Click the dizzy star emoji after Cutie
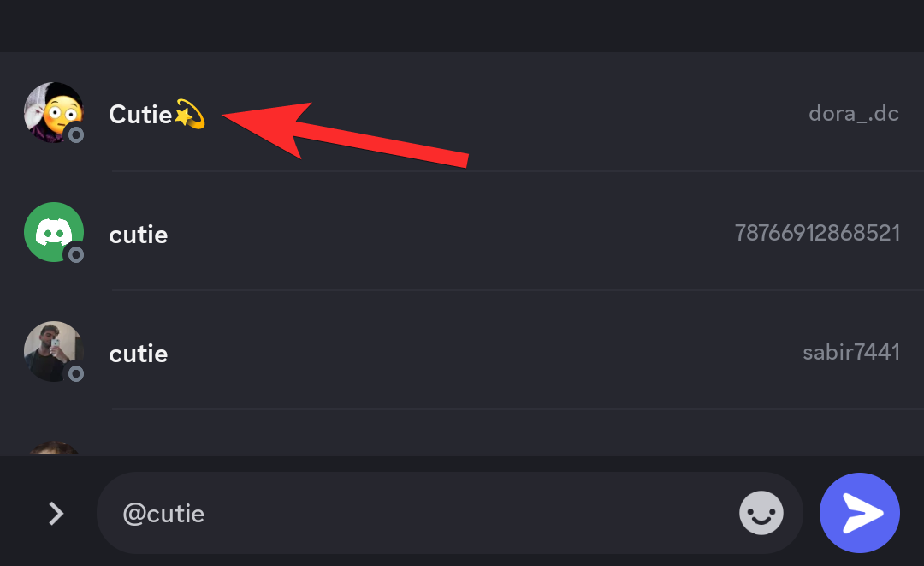 pyautogui.click(x=189, y=114)
